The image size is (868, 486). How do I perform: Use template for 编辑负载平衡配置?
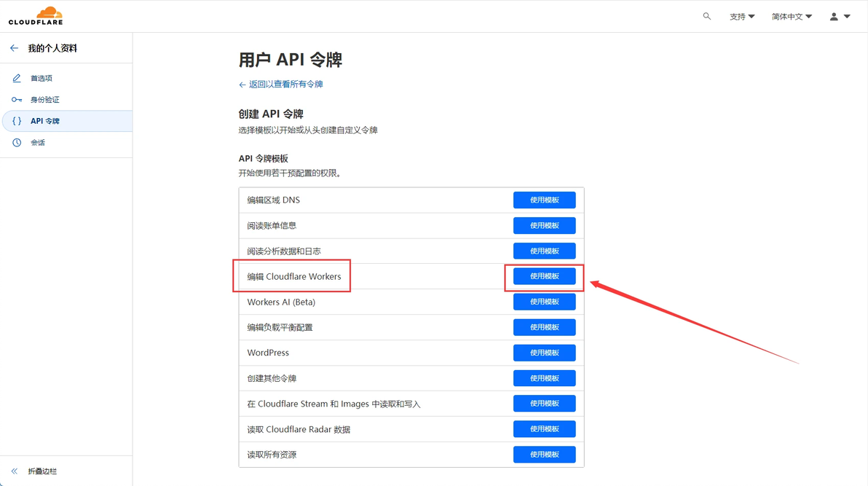pos(544,327)
